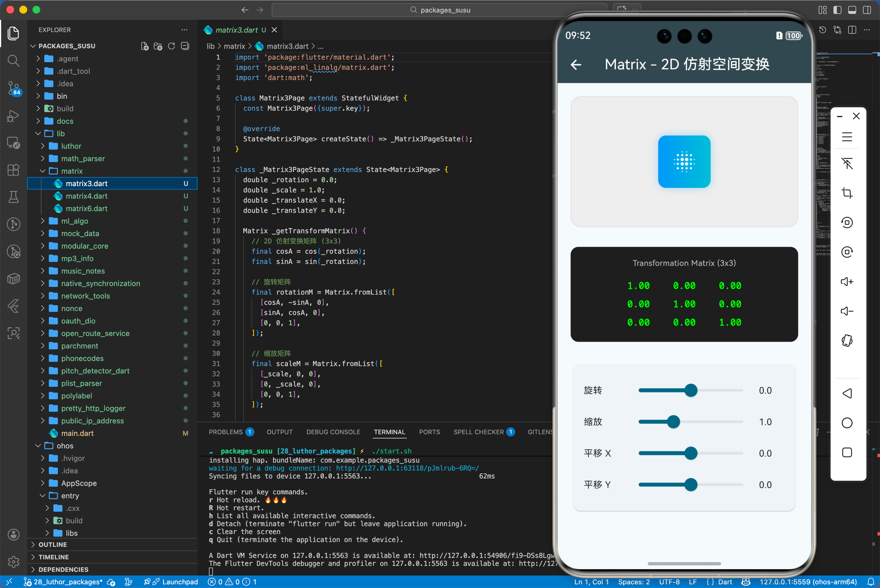Open matrix4.dart in the explorer
This screenshot has height=588, width=880.
pos(86,196)
